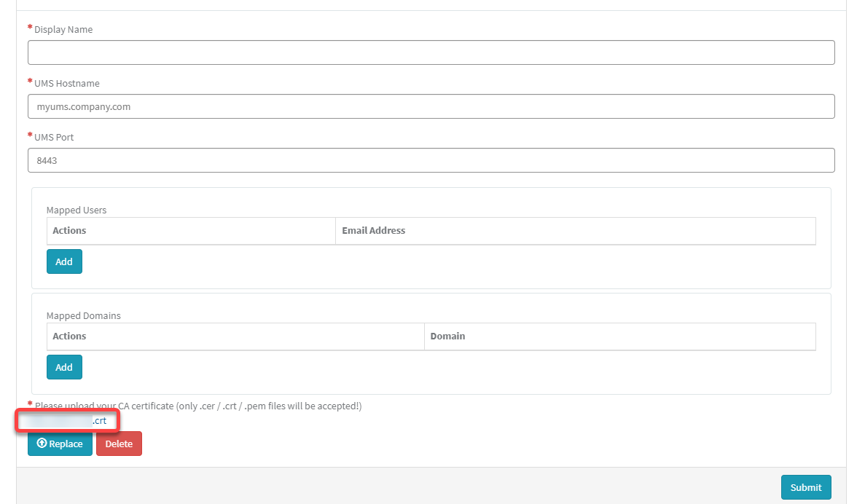Click Replace to upload a new certificate
The height and width of the screenshot is (504, 865).
pos(60,444)
